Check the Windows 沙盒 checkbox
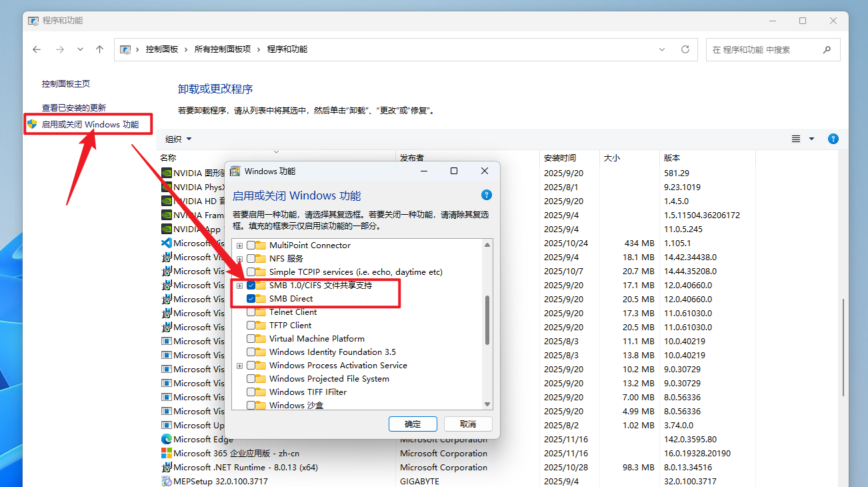Screen dimensions: 868x487 [251, 405]
